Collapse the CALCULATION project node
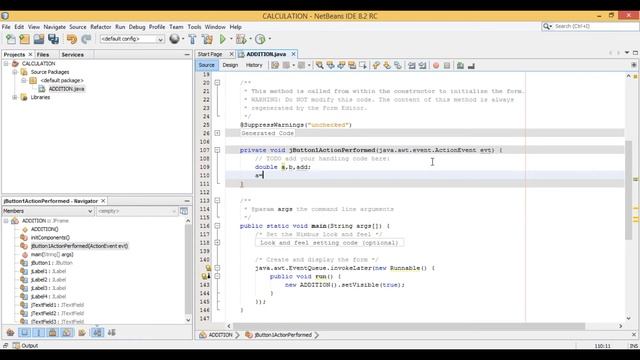Image resolution: width=640 pixels, height=360 pixels. tap(6, 64)
